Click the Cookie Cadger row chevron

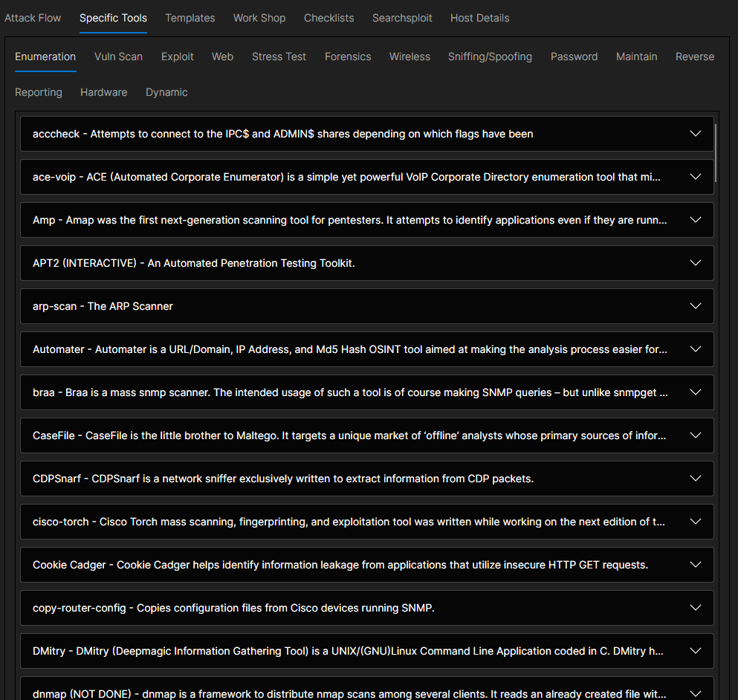tap(696, 565)
